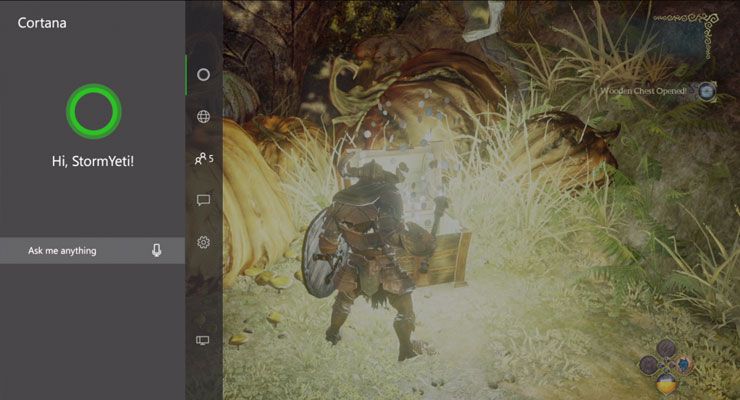The image size is (740, 400).
Task: Click the round icon beside Wooden Chest Opened
Action: click(708, 91)
